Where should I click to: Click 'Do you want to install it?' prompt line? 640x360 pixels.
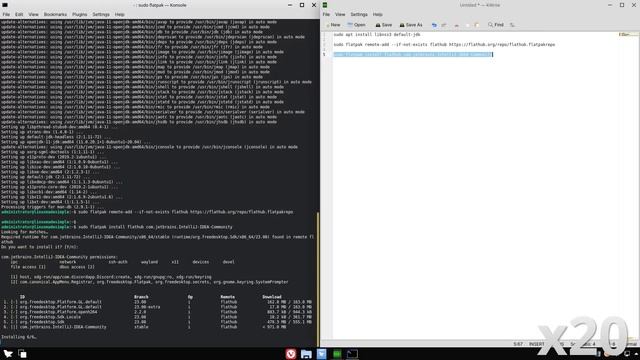(x=40, y=247)
